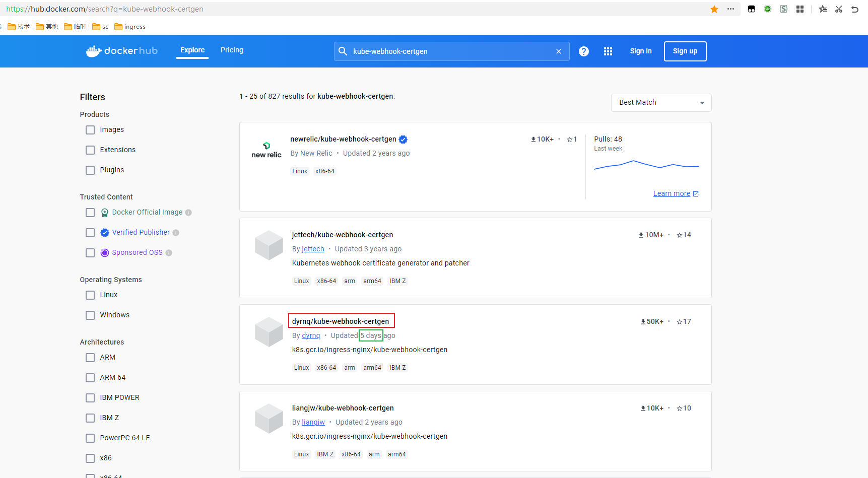Image resolution: width=868 pixels, height=478 pixels.
Task: Click the scissors screenshot icon in browser toolbar
Action: point(839,9)
